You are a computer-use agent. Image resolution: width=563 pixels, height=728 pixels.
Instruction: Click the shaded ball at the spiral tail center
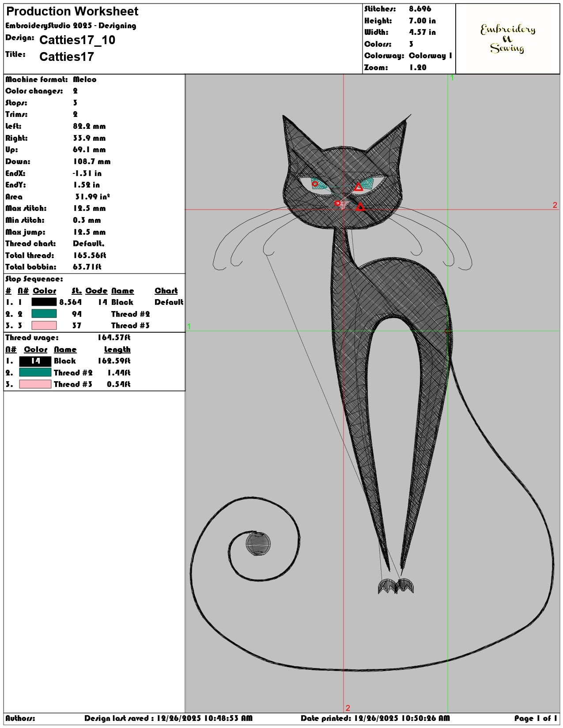(258, 544)
